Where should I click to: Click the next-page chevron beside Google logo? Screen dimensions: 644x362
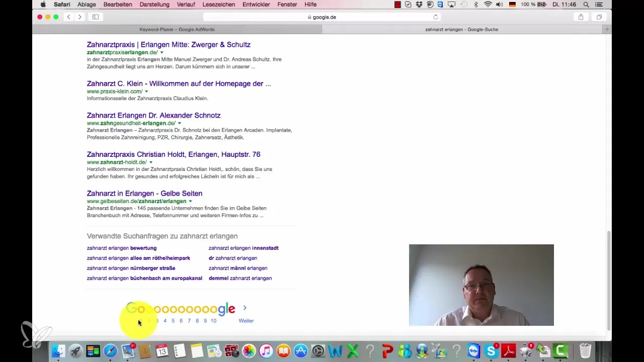coord(245,308)
